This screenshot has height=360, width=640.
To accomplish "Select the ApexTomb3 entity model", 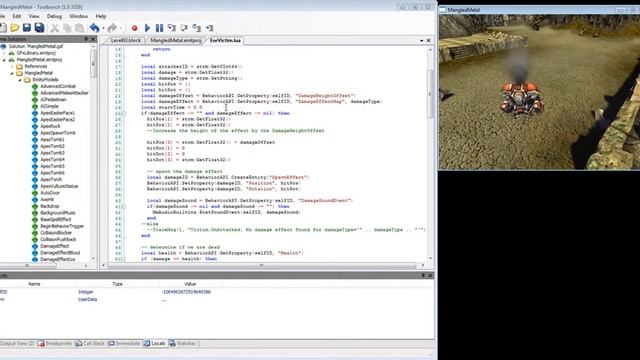I will [x=52, y=153].
